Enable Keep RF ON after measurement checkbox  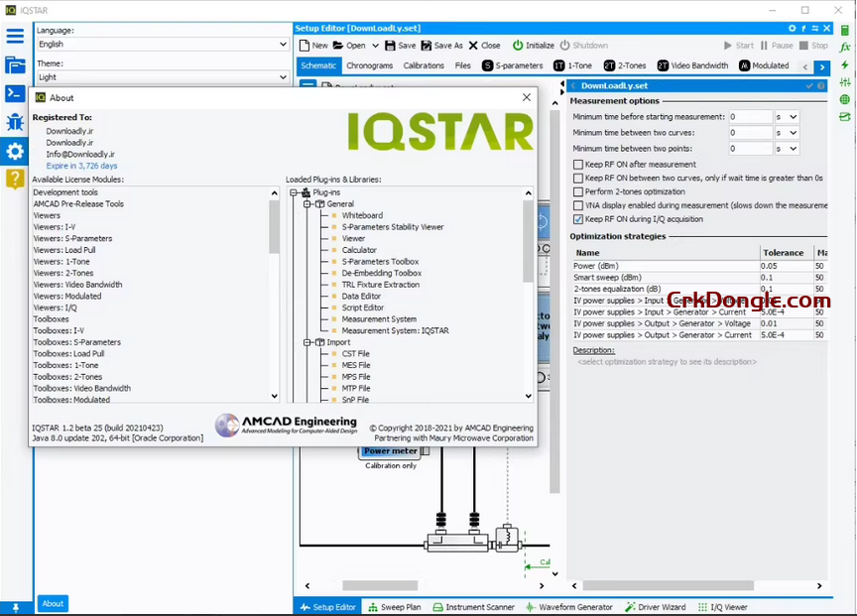point(578,165)
